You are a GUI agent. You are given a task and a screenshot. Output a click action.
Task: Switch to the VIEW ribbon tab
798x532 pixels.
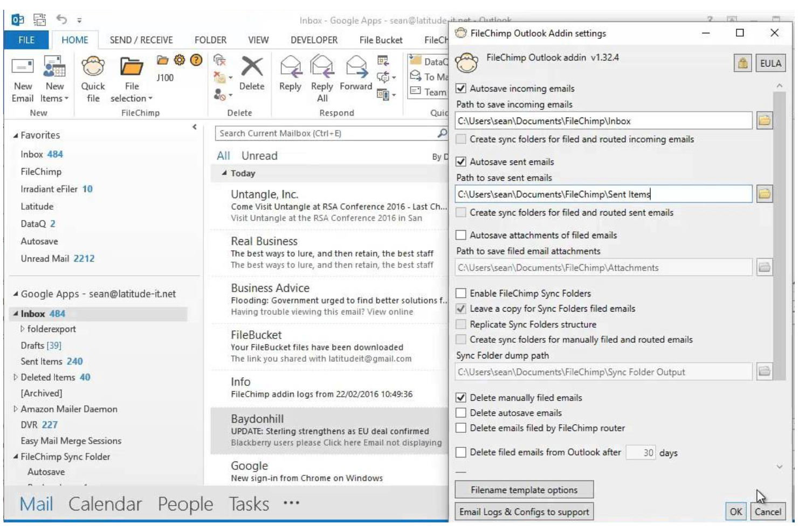point(258,40)
